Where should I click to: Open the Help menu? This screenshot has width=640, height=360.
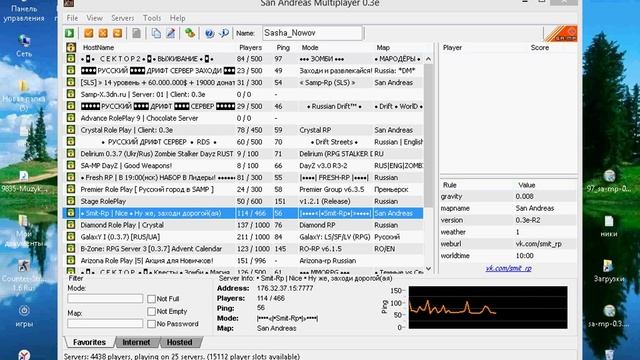178,18
